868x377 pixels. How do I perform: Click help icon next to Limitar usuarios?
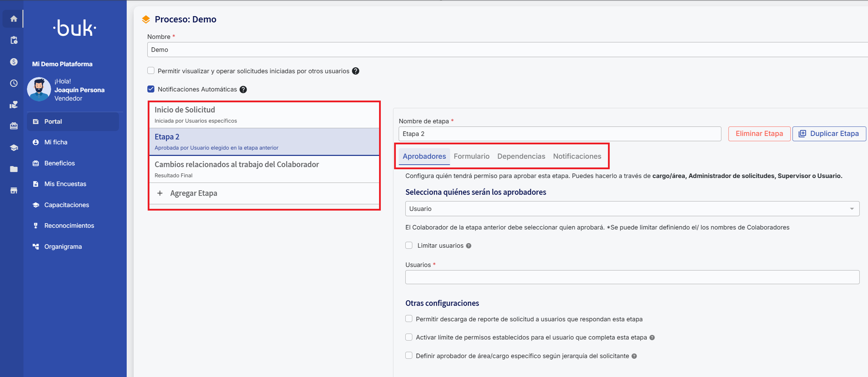[469, 246]
